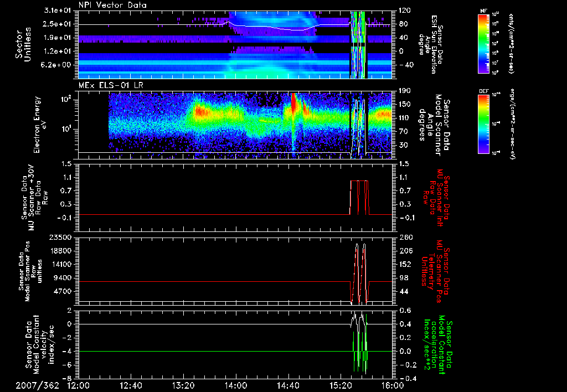The height and width of the screenshot is (392, 567).
Task: Click the '14100' scanner position tick
Action: click(61, 264)
